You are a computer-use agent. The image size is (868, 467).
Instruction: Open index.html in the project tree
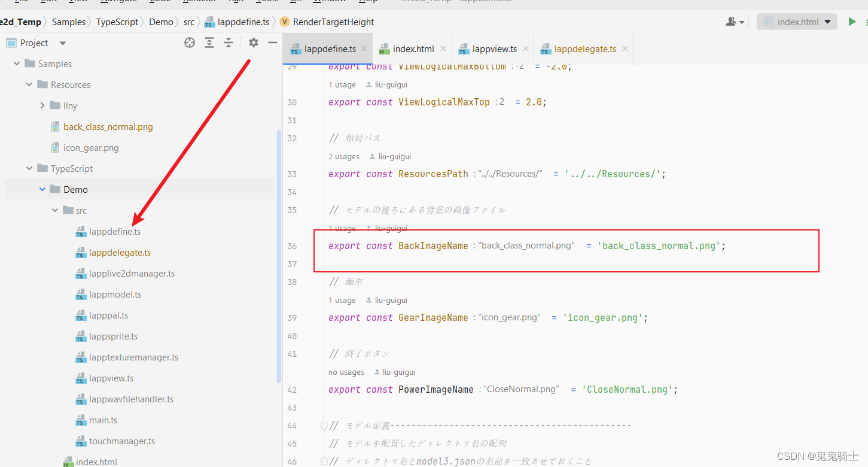click(x=96, y=462)
